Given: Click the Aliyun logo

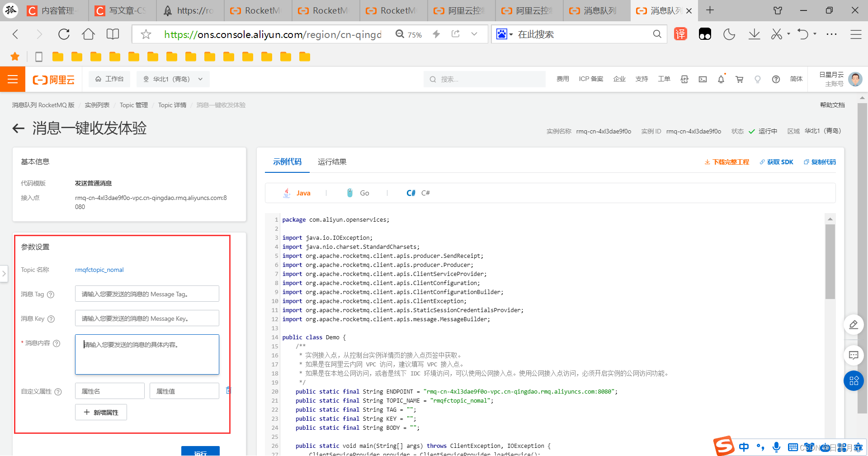Looking at the screenshot, I should [x=53, y=80].
